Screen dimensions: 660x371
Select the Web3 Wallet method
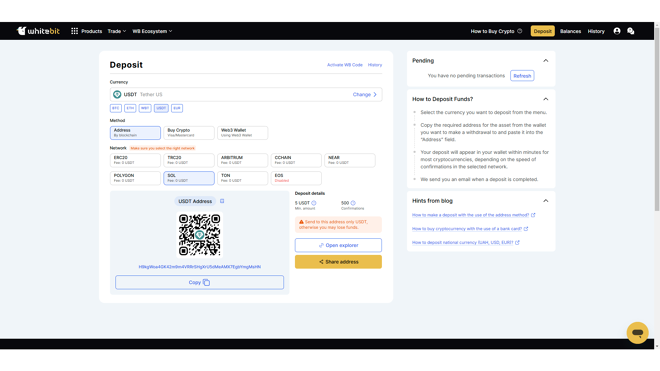242,133
